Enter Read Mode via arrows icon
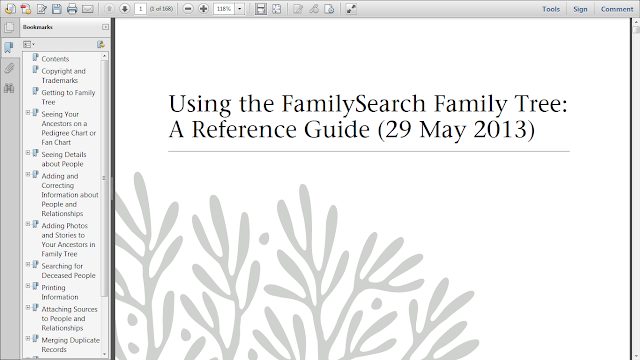Image resolution: width=640 pixels, height=360 pixels. (351, 9)
